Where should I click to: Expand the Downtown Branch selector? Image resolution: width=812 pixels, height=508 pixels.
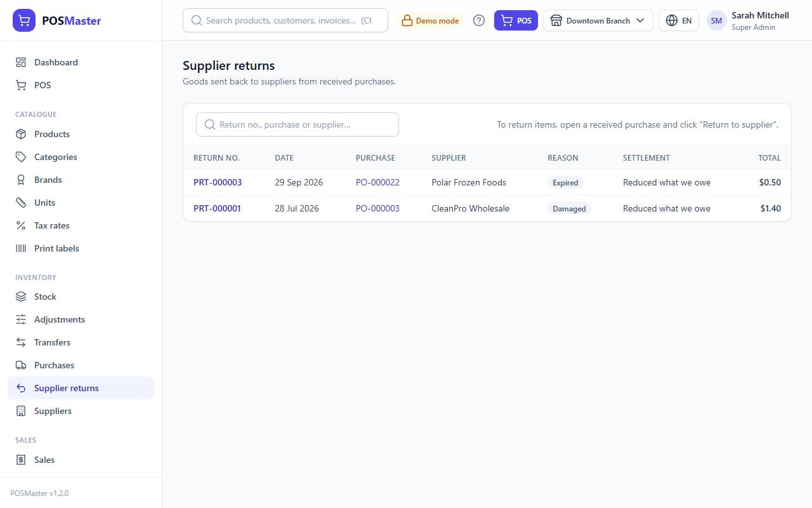pyautogui.click(x=598, y=20)
